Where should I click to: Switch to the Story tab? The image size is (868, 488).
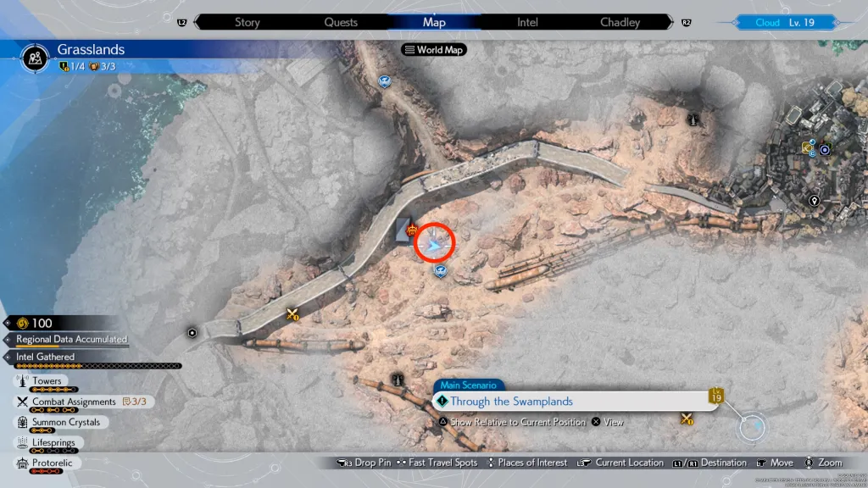(247, 22)
